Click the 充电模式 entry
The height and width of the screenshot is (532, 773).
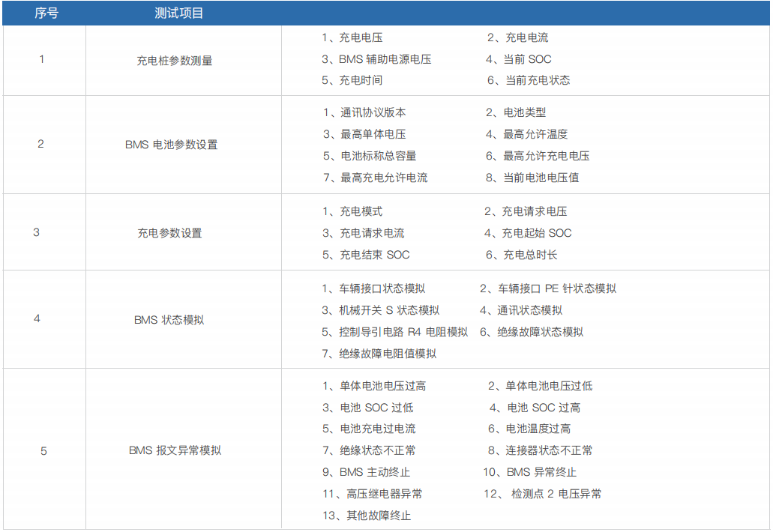point(352,211)
